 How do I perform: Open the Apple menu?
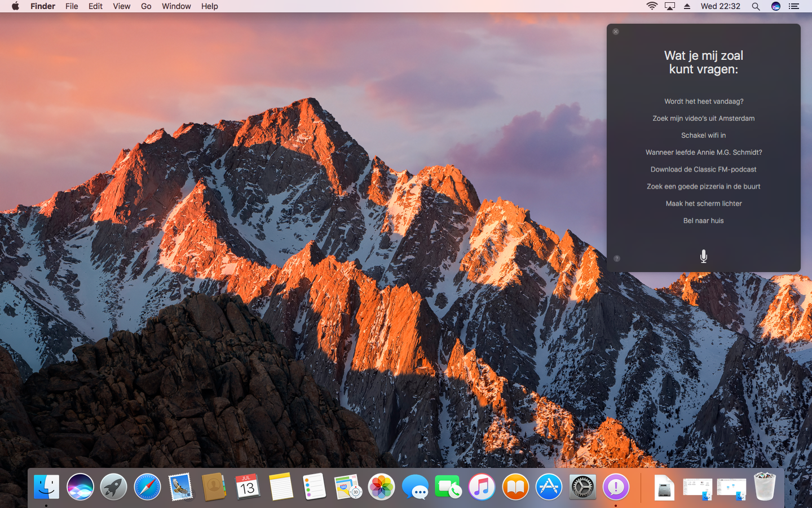pyautogui.click(x=15, y=6)
